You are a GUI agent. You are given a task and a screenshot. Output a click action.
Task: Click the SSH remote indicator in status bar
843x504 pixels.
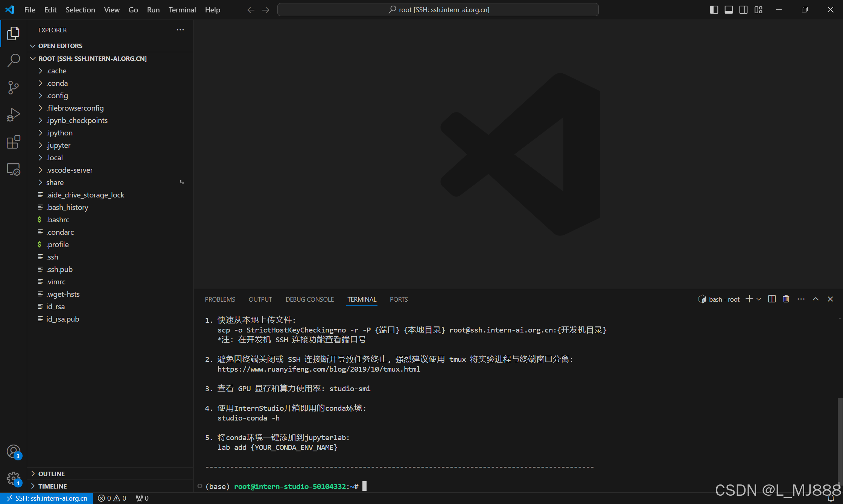(x=47, y=498)
